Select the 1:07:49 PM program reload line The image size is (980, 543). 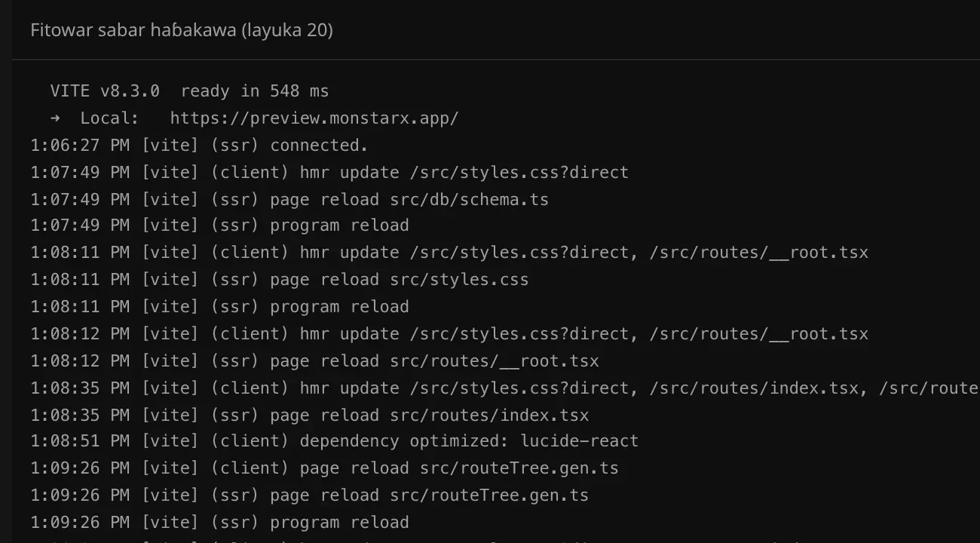pos(220,225)
